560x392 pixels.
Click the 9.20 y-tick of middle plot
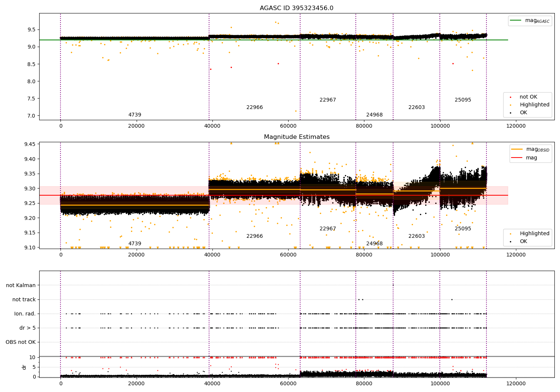click(x=30, y=218)
